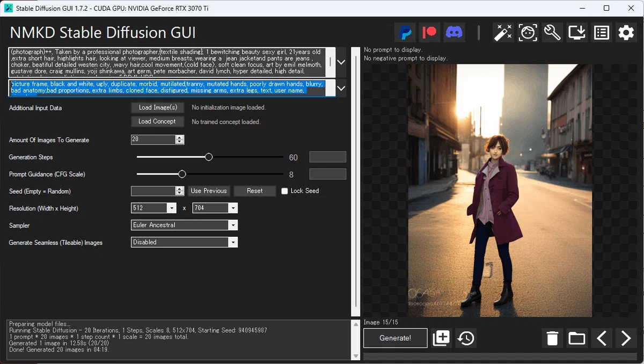Open the PayPal donation link
The width and height of the screenshot is (644, 364).
[406, 33]
